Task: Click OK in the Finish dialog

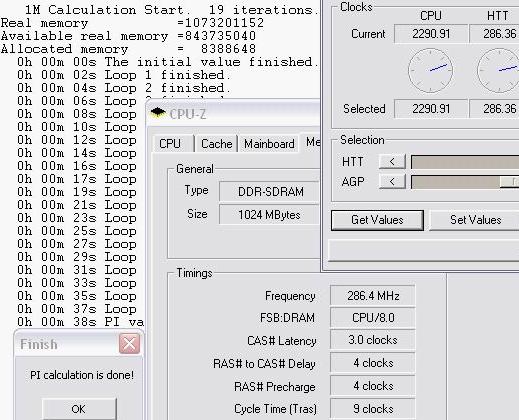Action: [79, 409]
